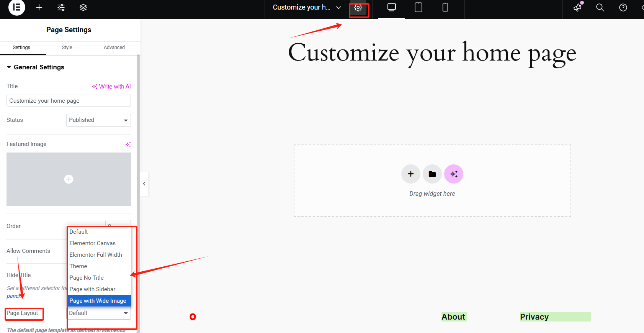Choose Page with Sidebar layout option

point(93,289)
